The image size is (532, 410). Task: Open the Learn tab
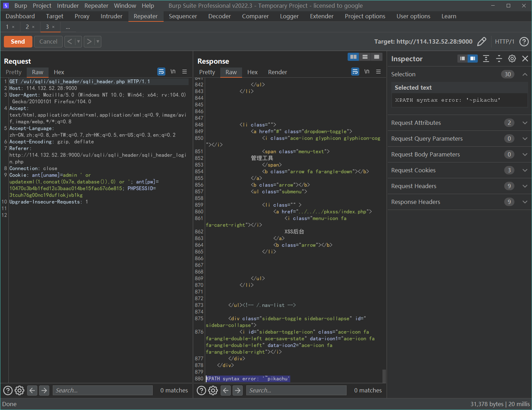click(449, 16)
